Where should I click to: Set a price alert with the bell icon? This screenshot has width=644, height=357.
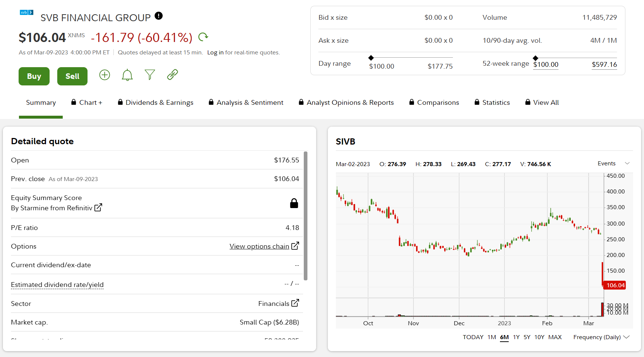point(127,75)
